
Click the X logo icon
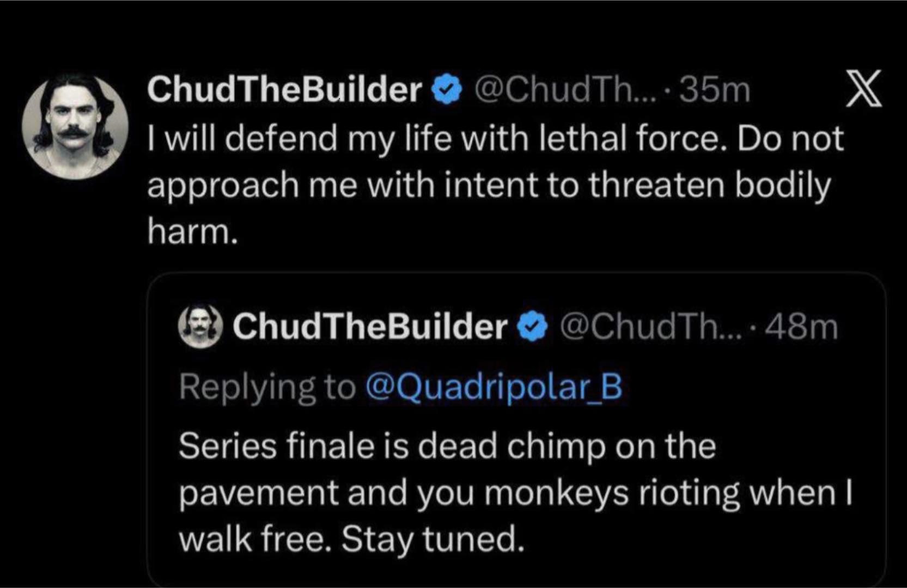pos(862,89)
